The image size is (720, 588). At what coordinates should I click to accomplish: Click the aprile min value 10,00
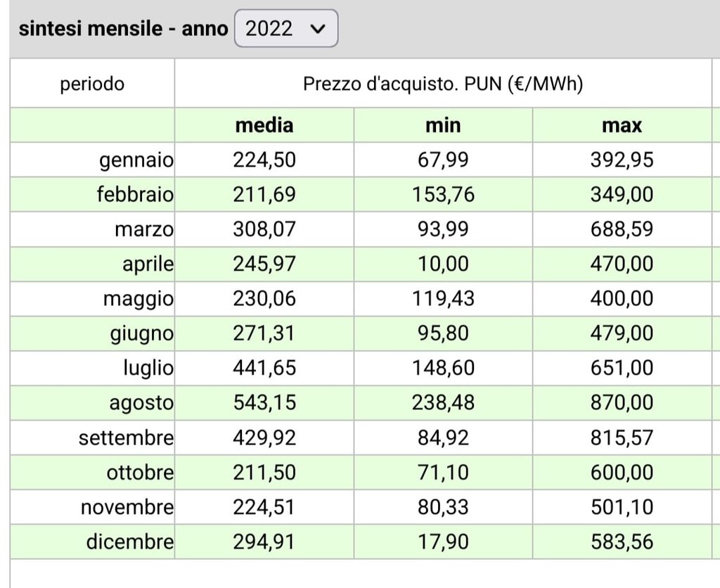pyautogui.click(x=443, y=264)
